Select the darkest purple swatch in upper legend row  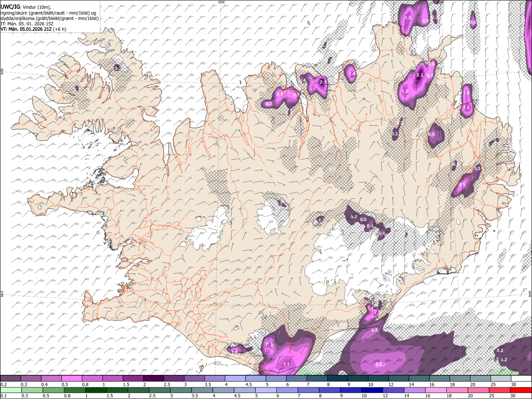[x=153, y=379]
